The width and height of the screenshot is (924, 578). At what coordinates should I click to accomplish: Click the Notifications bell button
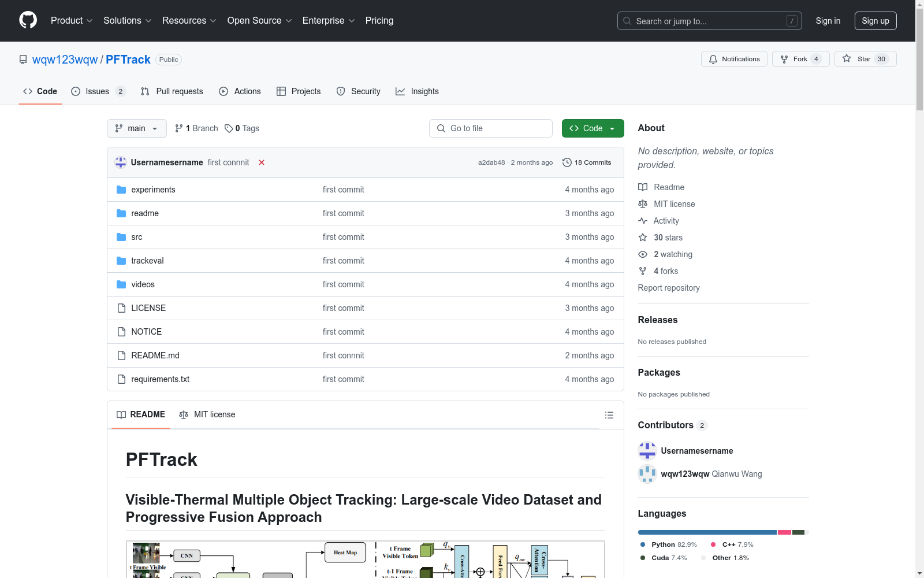pos(734,59)
